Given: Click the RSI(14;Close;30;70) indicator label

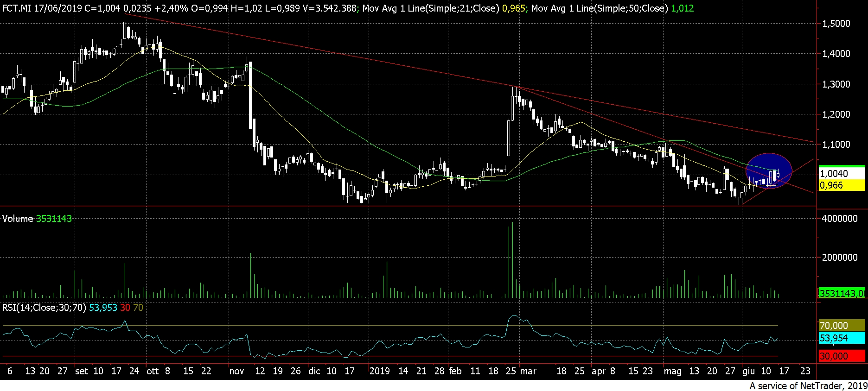Looking at the screenshot, I should point(44,308).
